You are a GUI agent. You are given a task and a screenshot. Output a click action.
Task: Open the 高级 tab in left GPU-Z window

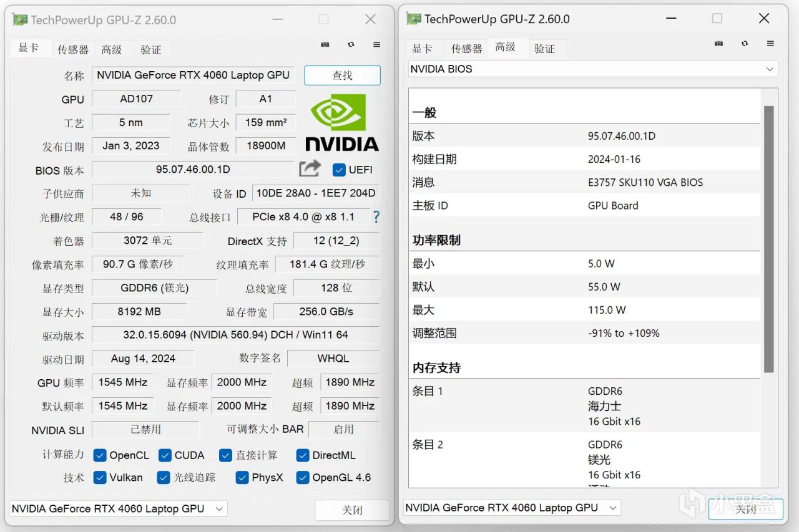[112, 49]
